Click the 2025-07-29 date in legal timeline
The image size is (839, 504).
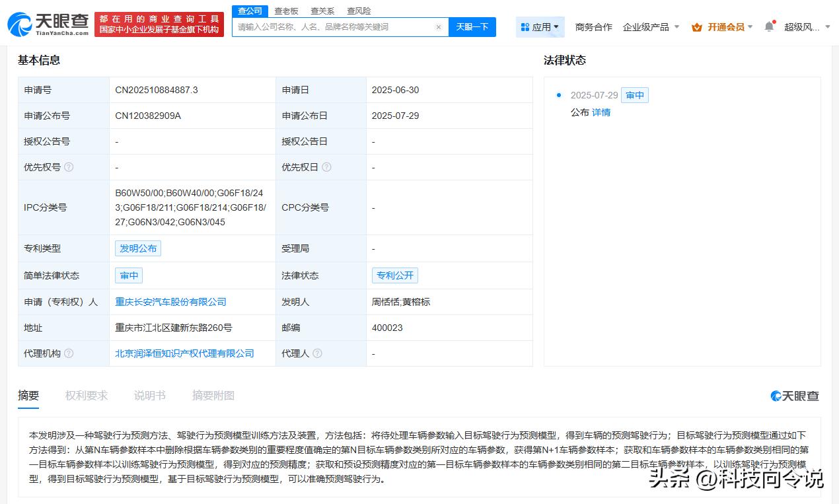(x=595, y=95)
